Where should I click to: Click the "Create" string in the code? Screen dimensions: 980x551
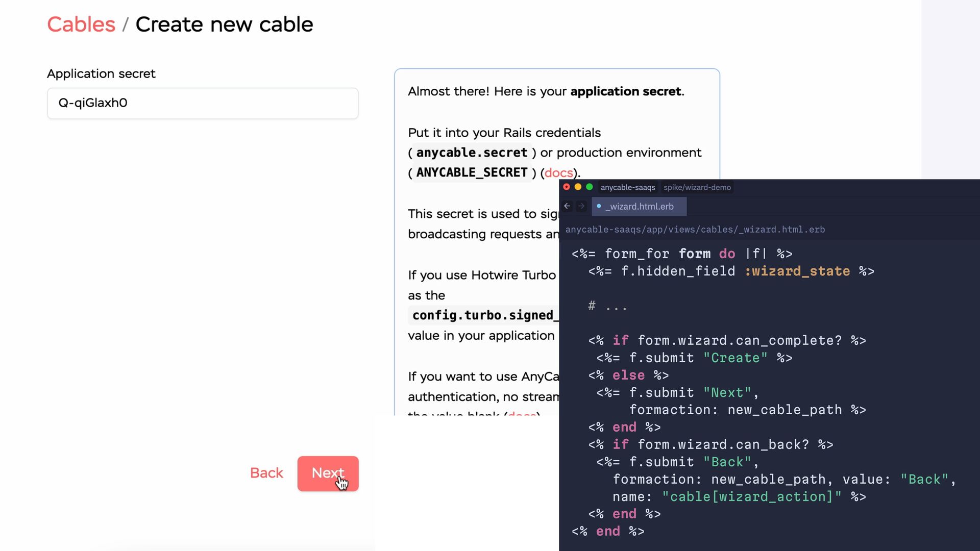(735, 358)
